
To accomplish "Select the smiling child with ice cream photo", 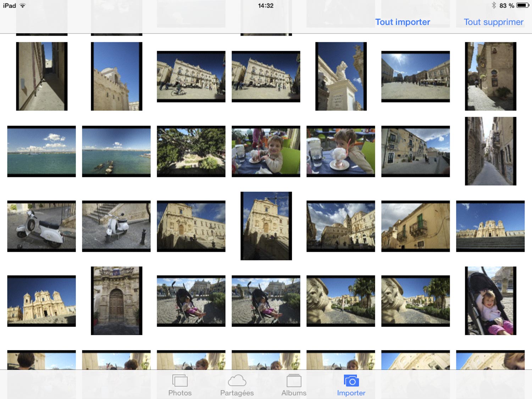I will click(266, 151).
